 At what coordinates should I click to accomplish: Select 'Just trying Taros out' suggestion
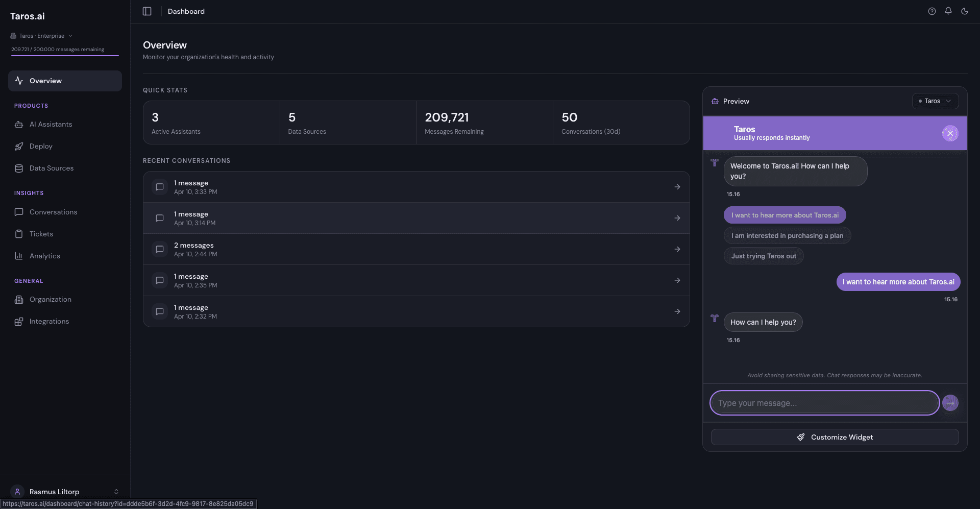tap(764, 256)
